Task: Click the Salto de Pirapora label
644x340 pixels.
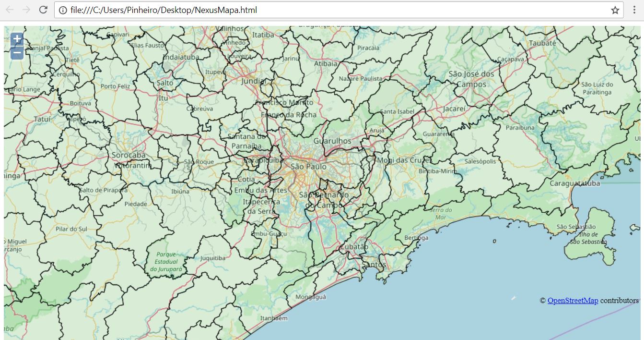Action: pos(103,190)
